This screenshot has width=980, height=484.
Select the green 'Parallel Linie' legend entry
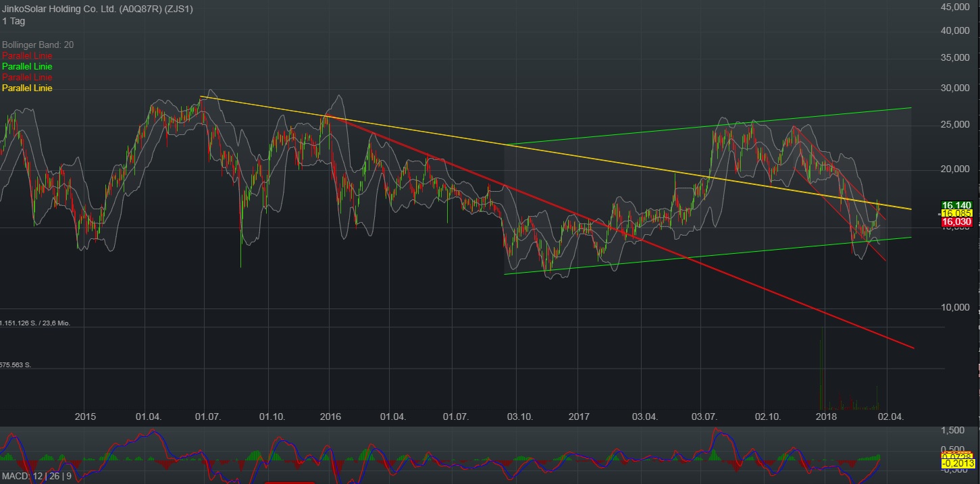coord(27,67)
